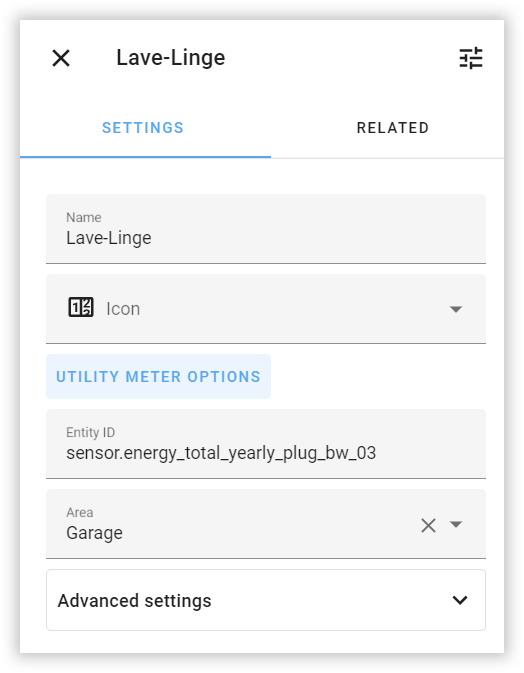The height and width of the screenshot is (673, 524).
Task: Clear the Garage area selection
Action: point(428,525)
